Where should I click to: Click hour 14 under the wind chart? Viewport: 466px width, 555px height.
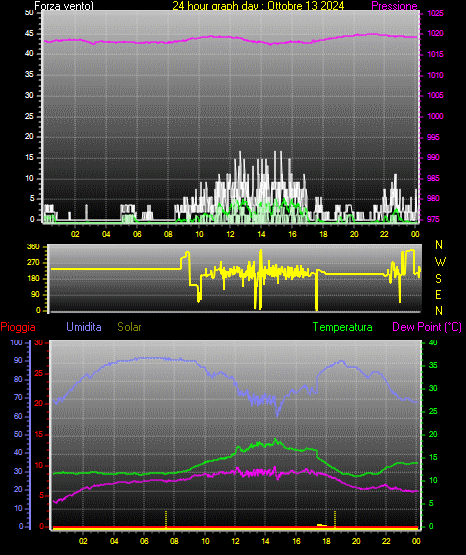(x=261, y=234)
